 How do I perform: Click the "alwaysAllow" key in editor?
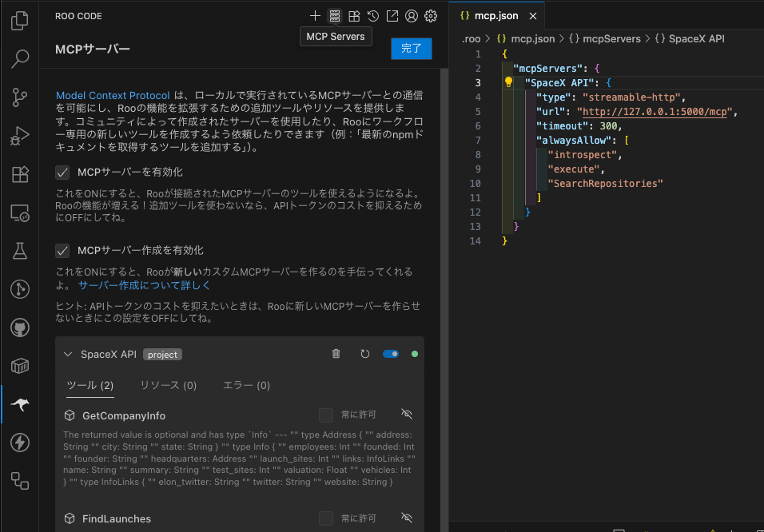tap(574, 141)
